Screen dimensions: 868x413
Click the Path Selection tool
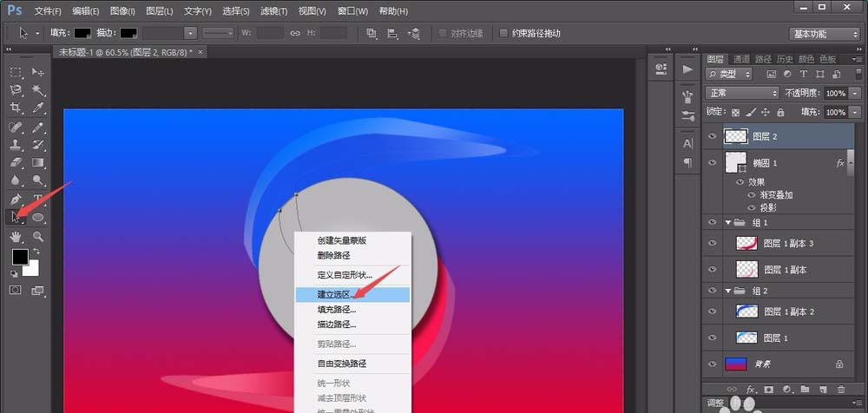pyautogui.click(x=16, y=218)
